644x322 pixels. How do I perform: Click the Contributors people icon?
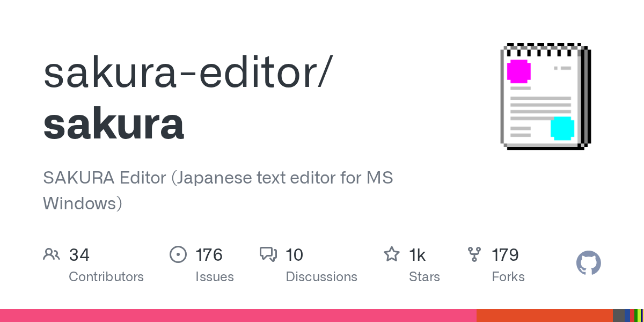(51, 254)
